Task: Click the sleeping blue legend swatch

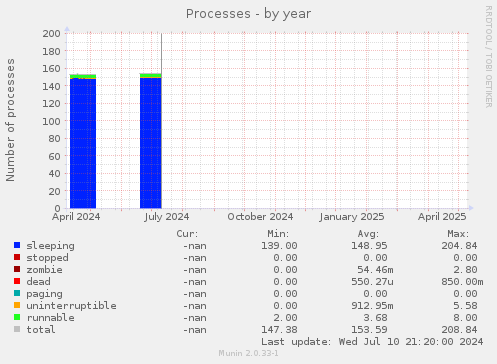Action: click(x=17, y=245)
